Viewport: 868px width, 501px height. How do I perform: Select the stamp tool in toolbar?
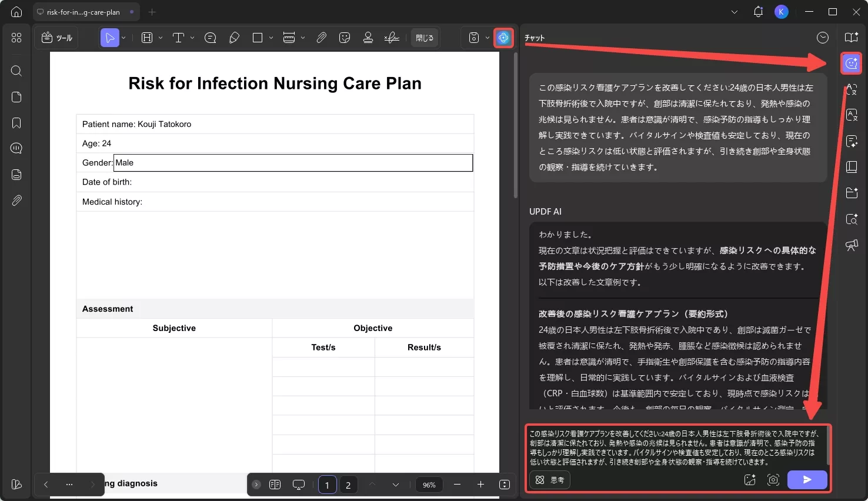pos(368,38)
